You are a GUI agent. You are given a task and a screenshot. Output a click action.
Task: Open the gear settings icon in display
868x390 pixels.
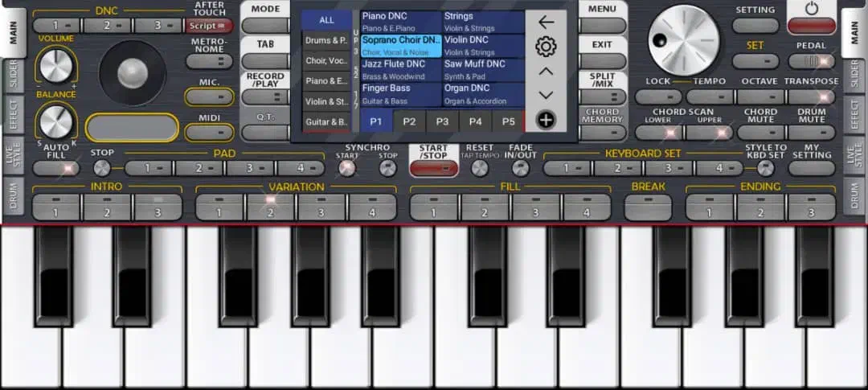546,47
